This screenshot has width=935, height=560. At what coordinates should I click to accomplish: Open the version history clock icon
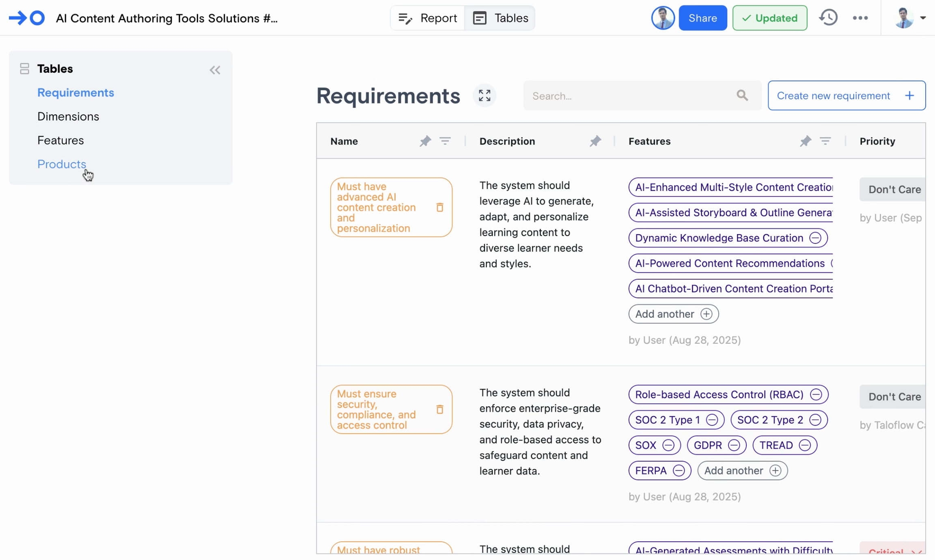point(828,18)
